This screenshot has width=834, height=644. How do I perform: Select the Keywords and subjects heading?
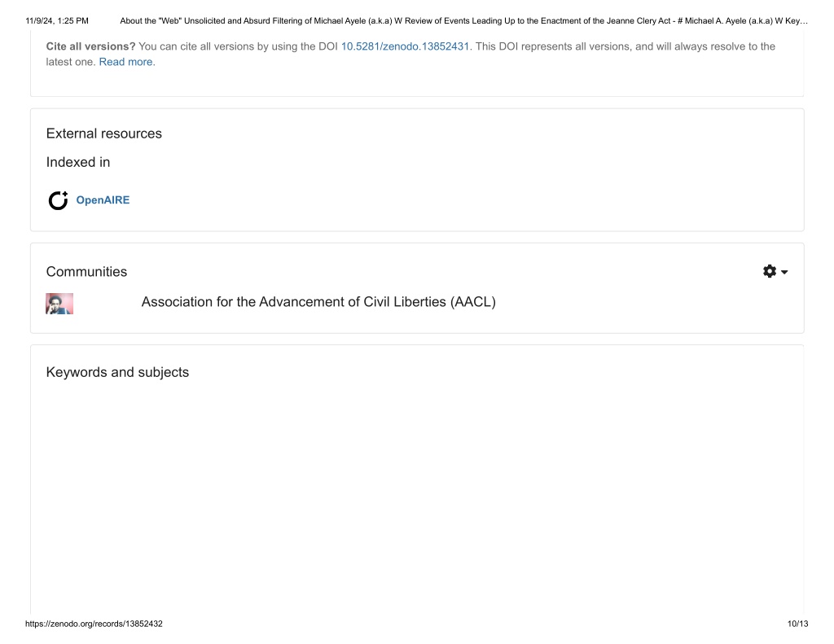click(x=117, y=372)
